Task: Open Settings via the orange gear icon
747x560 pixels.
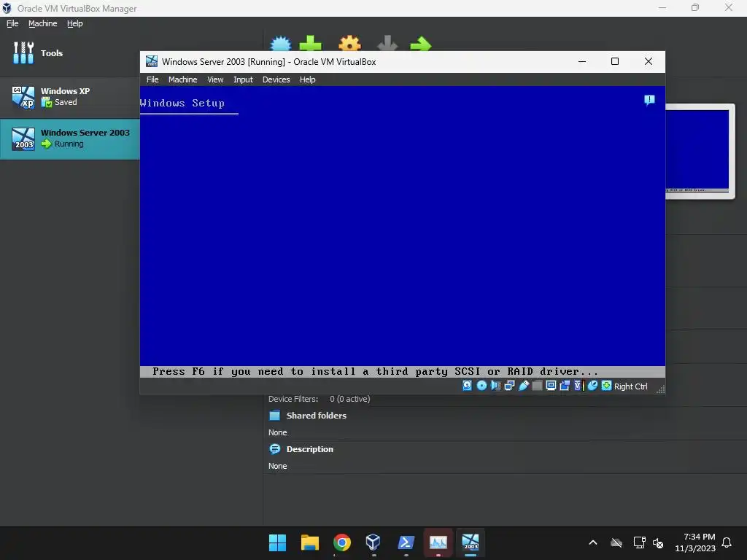Action: click(349, 43)
